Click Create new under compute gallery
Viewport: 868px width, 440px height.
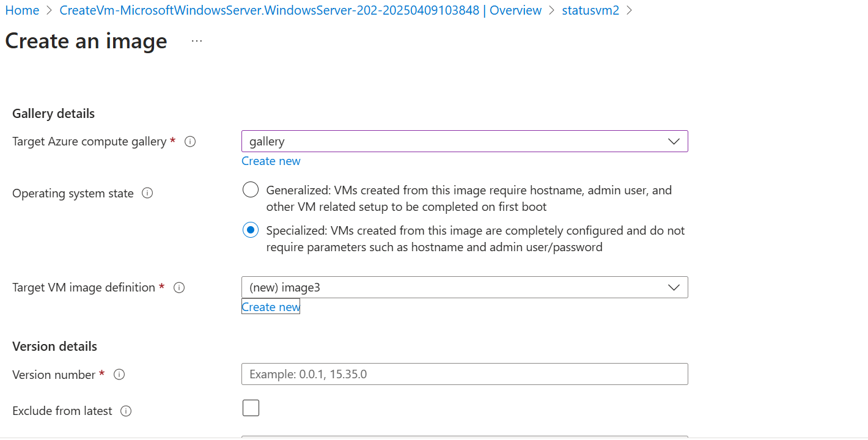tap(271, 161)
